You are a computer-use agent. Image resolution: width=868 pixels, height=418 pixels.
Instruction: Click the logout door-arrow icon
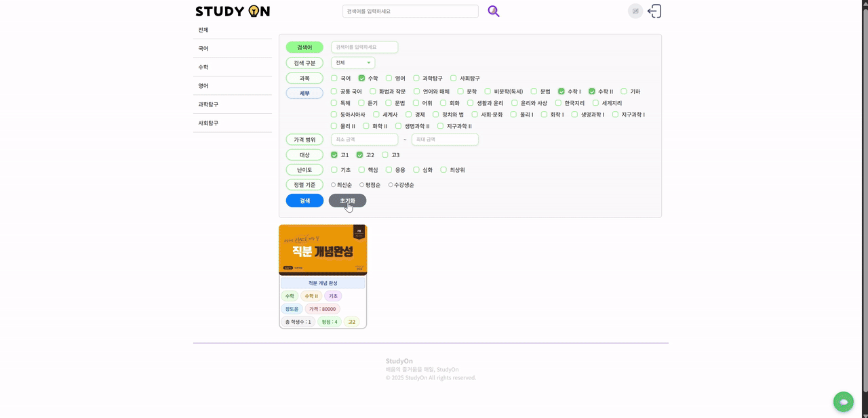pyautogui.click(x=654, y=11)
